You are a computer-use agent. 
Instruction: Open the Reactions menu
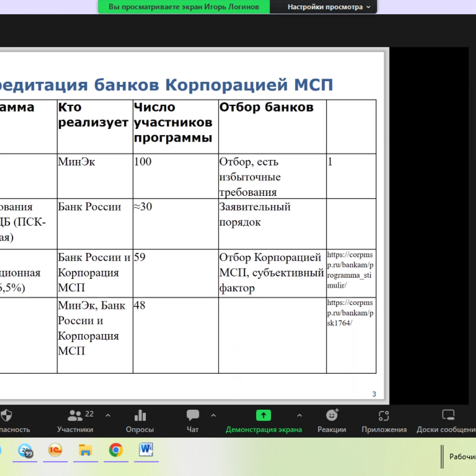332,421
